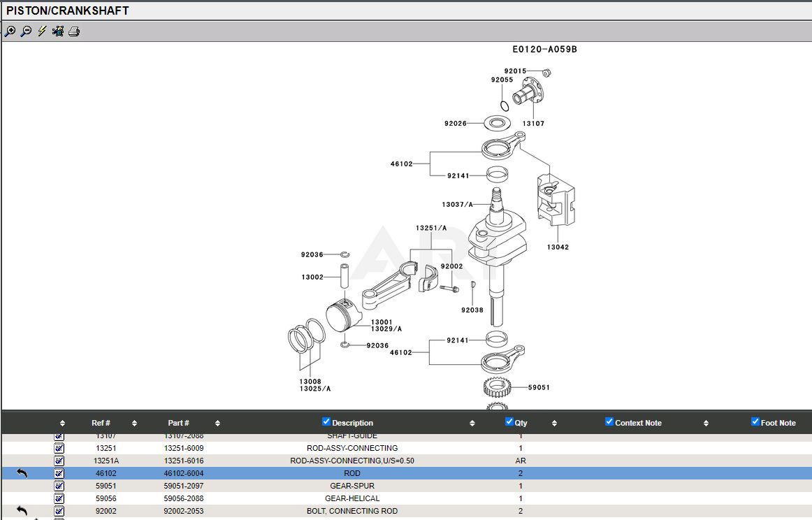Click the notepad icon for part 13251-6009
Screen dimensions: 812x520
coord(59,448)
